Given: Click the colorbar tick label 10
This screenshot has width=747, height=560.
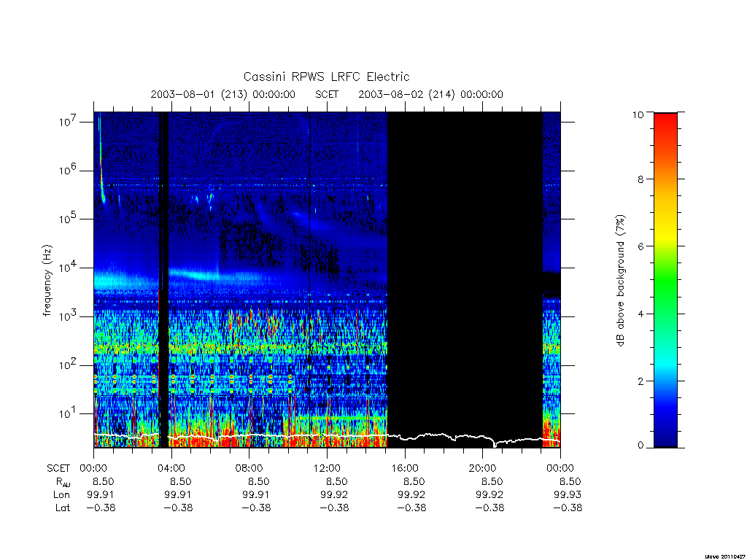Looking at the screenshot, I should click(x=638, y=114).
